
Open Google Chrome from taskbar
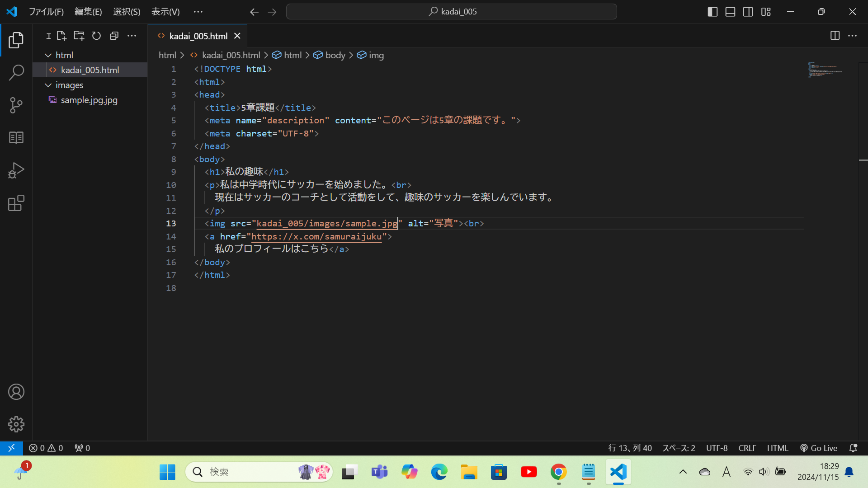(x=559, y=472)
